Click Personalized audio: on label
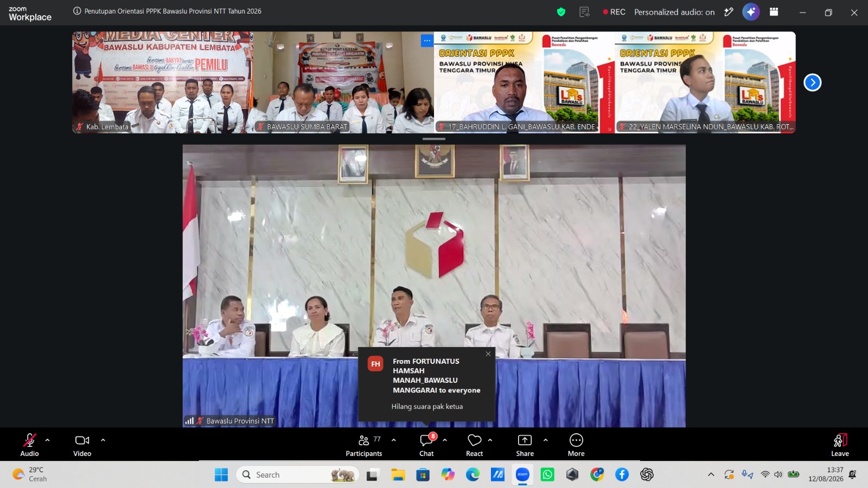Viewport: 868px width, 488px height. click(x=674, y=12)
